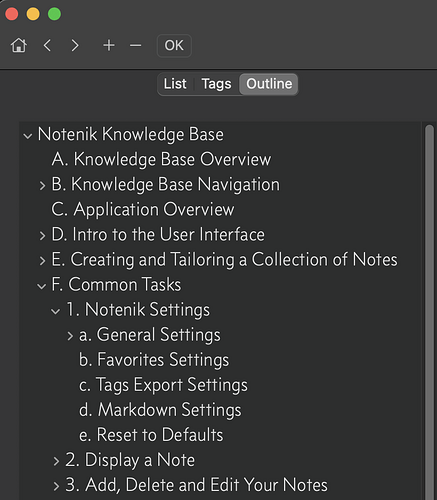Expand a. General Settings item
Screen dimensions: 437x500
tap(70, 336)
